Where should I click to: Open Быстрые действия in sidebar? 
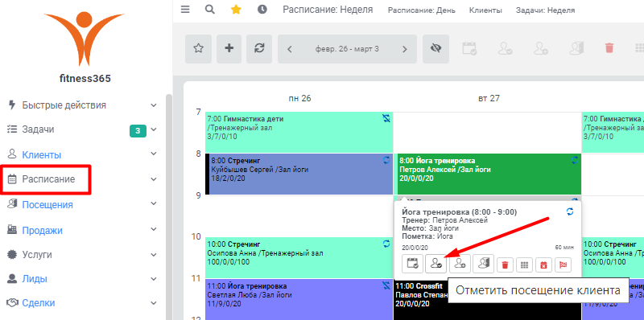[x=64, y=105]
